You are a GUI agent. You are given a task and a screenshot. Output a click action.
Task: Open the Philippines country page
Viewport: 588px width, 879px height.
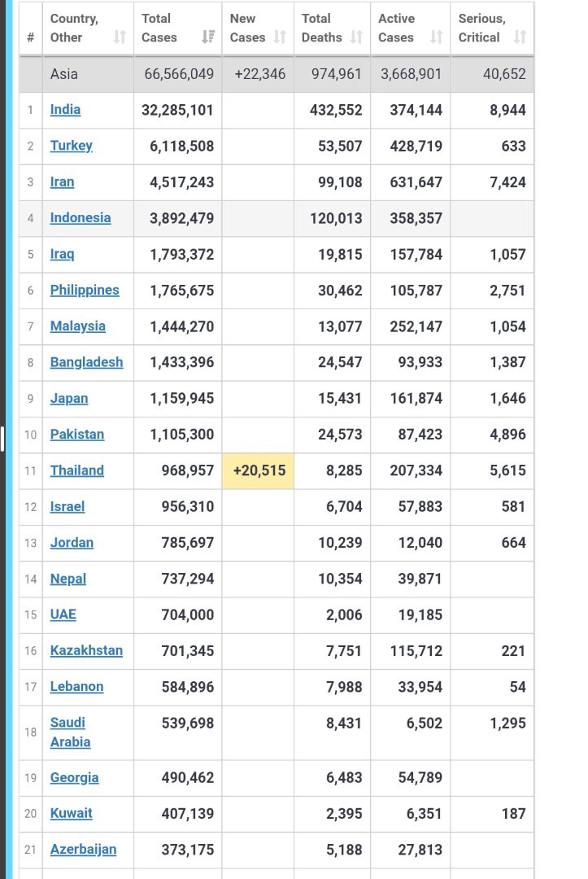(x=85, y=290)
